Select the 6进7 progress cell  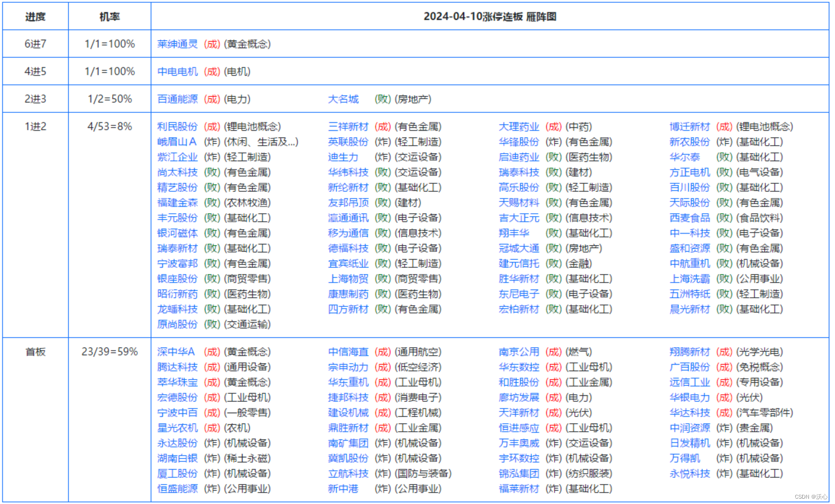point(35,44)
